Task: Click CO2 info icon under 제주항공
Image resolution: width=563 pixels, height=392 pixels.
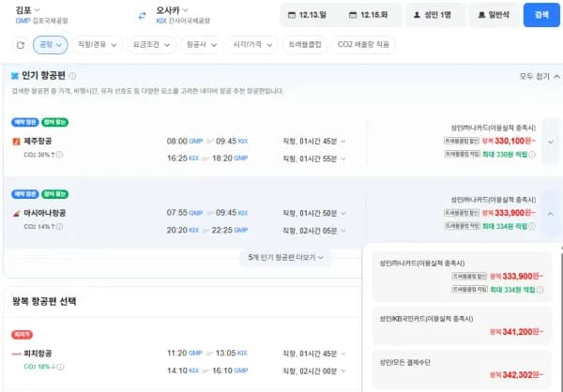Action: coord(59,155)
